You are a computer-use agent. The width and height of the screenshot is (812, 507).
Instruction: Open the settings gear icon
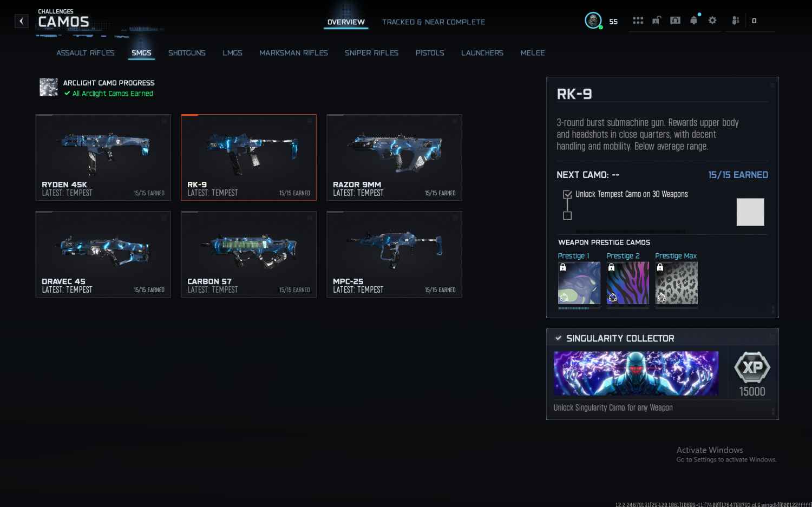(x=712, y=21)
